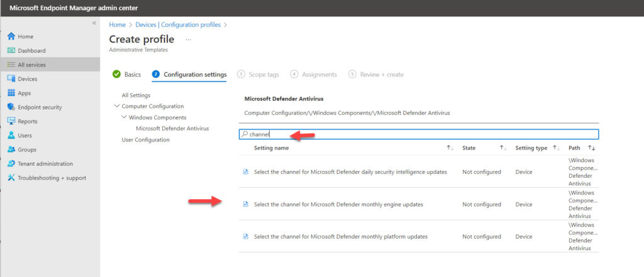Click document icon for monthly engine updates
The image size is (644, 277).
pyautogui.click(x=246, y=204)
